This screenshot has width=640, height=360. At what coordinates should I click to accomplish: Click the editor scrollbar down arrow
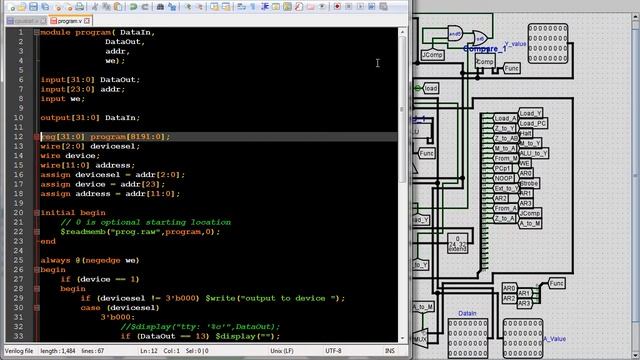(402, 338)
